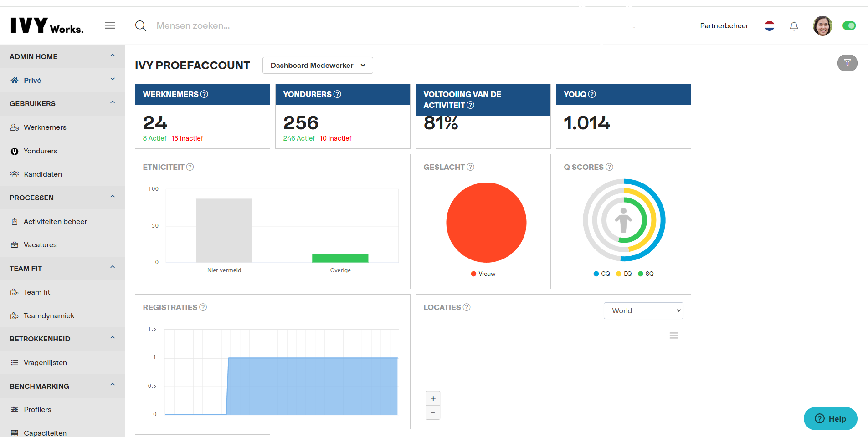868x437 pixels.
Task: Open the Dashboard Medewerker dropdown
Action: [x=318, y=66]
